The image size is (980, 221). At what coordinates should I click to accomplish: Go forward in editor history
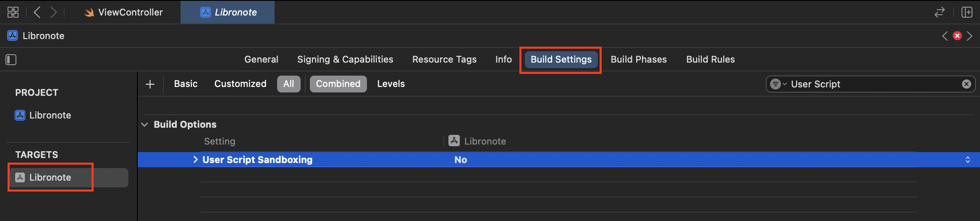[x=53, y=12]
